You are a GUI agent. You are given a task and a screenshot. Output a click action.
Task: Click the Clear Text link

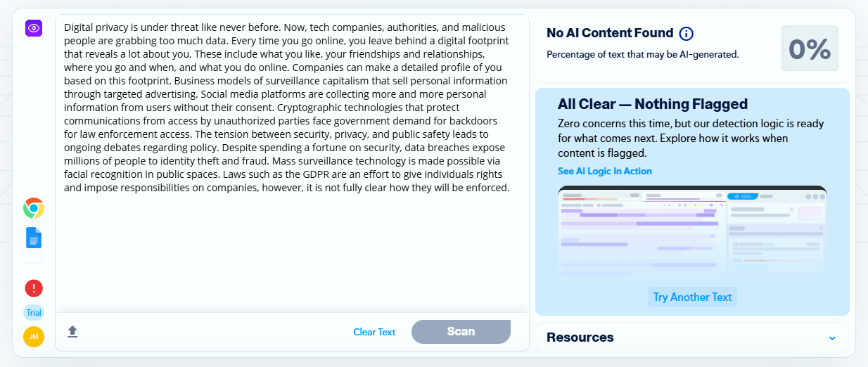(x=374, y=332)
